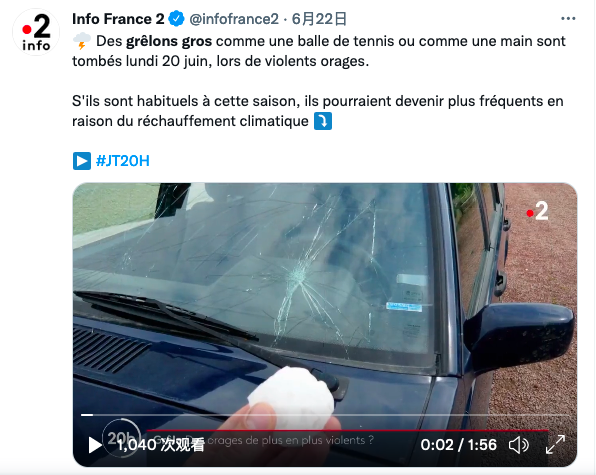Click the Info France 2 display name
The width and height of the screenshot is (596, 475).
coord(118,19)
